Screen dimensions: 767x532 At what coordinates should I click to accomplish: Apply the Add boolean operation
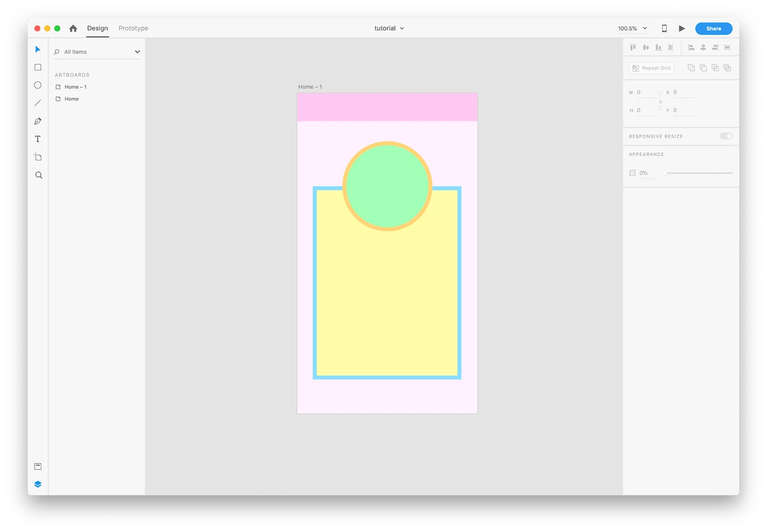(x=691, y=68)
